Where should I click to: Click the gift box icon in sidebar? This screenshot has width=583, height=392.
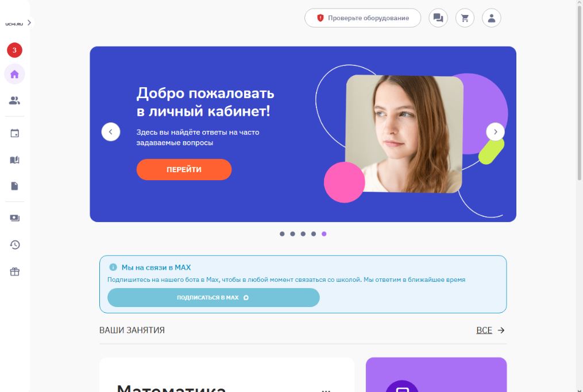click(x=14, y=271)
